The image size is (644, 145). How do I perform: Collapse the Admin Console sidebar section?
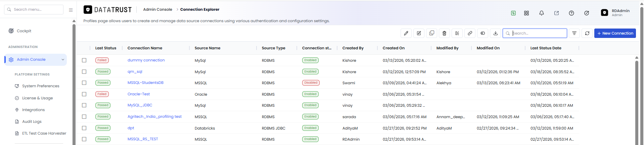coord(62,60)
